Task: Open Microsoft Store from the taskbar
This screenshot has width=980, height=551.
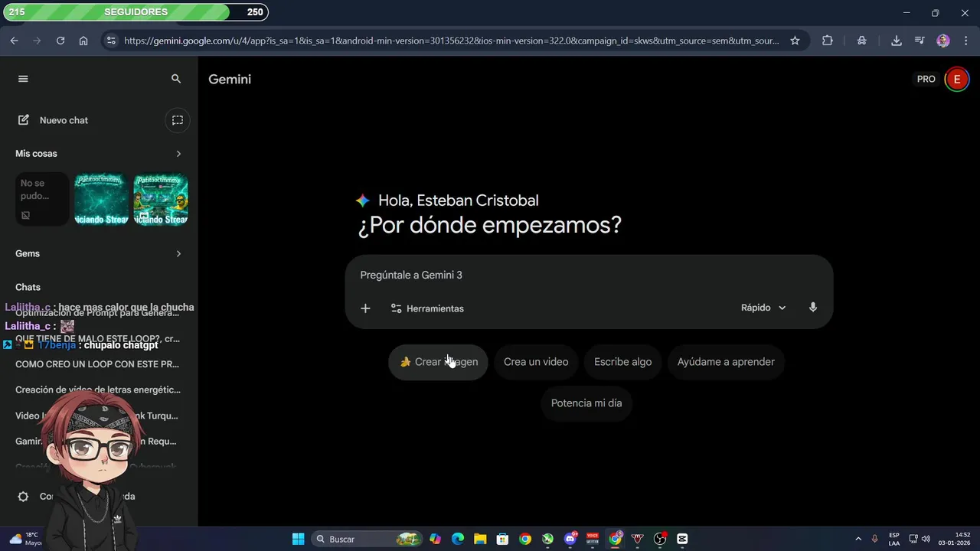Action: tap(502, 539)
